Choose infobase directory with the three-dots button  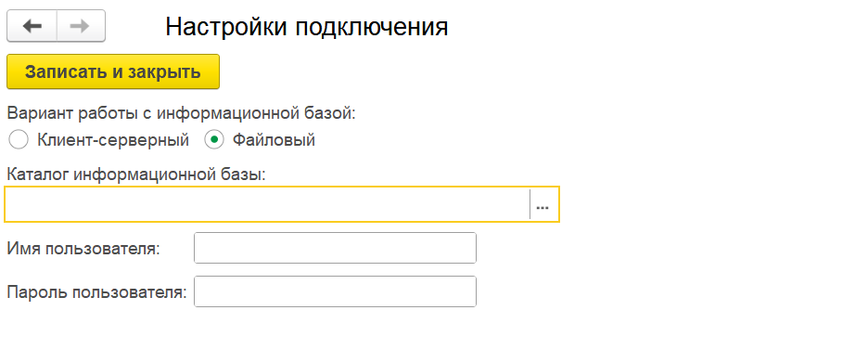pyautogui.click(x=543, y=204)
